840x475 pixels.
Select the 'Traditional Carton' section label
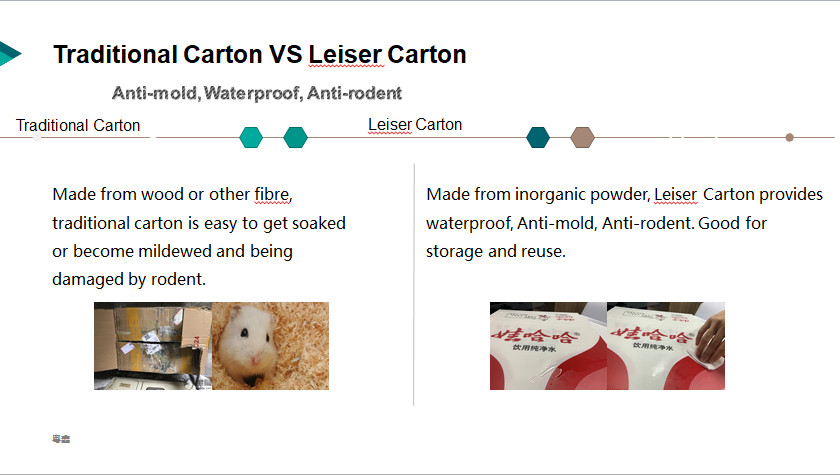78,125
